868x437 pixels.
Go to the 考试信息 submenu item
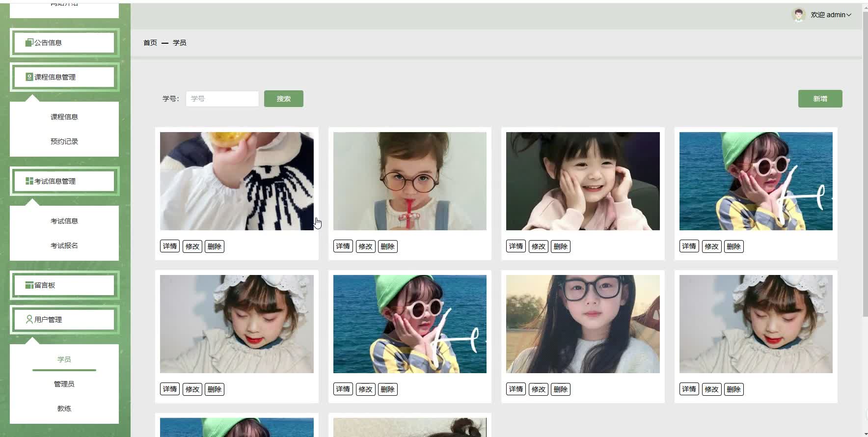tap(64, 221)
